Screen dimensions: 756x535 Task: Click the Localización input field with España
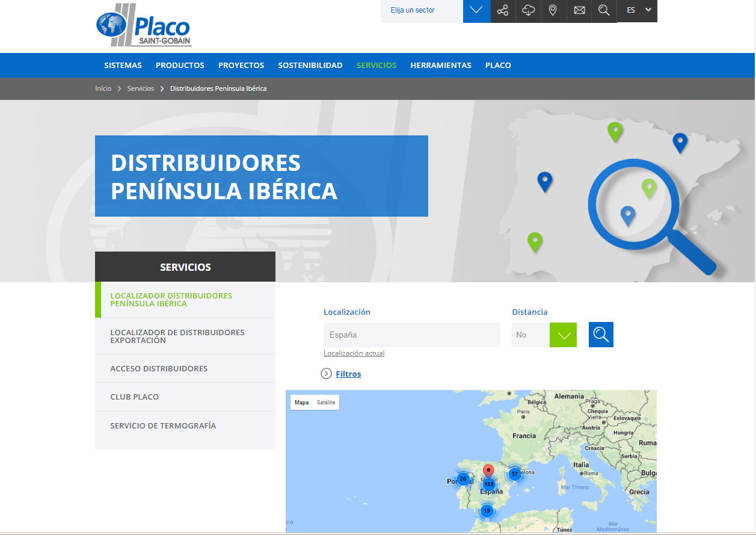pyautogui.click(x=412, y=335)
